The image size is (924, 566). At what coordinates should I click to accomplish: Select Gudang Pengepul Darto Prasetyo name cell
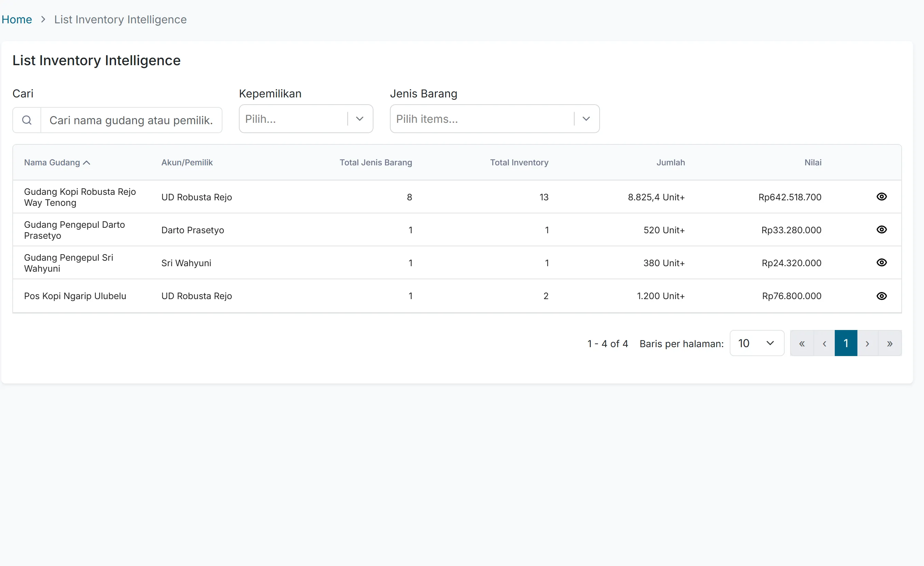tap(74, 230)
